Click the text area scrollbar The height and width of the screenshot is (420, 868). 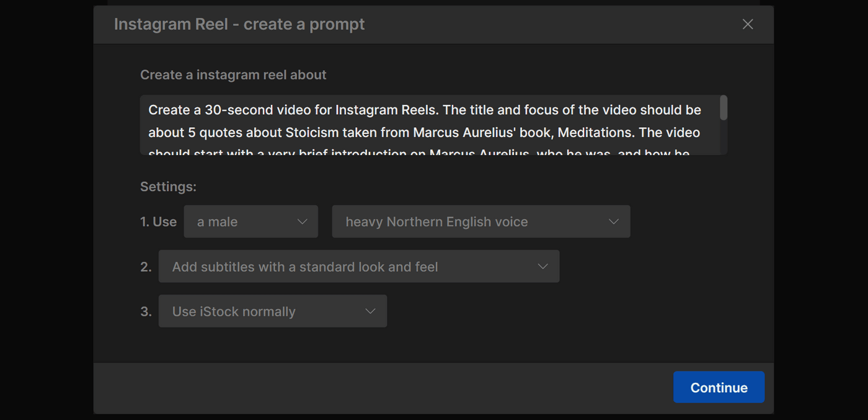click(x=724, y=109)
